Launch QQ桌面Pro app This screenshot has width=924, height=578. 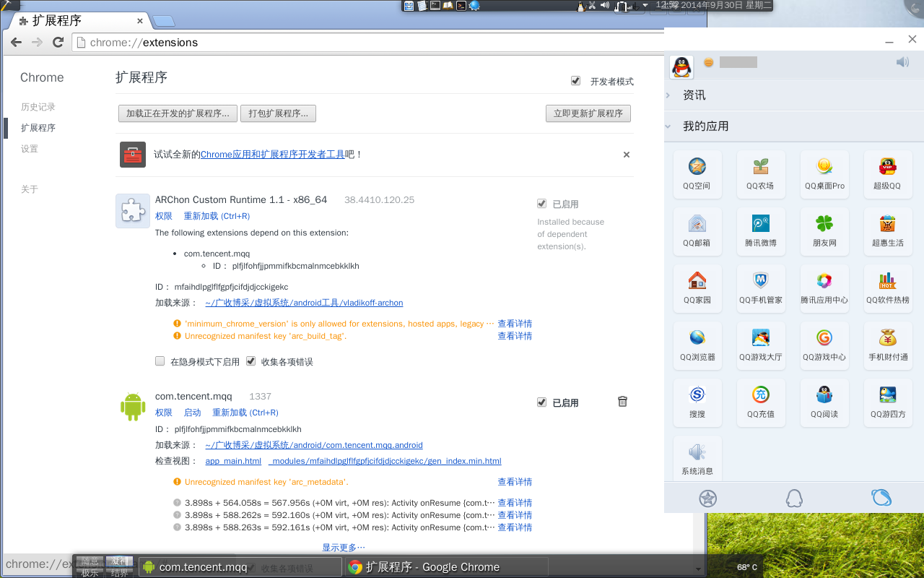pos(824,174)
